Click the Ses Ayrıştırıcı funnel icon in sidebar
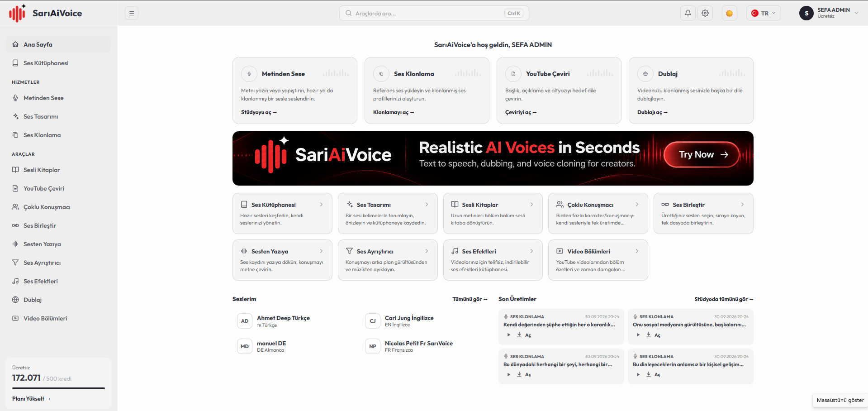868x411 pixels. [15, 263]
